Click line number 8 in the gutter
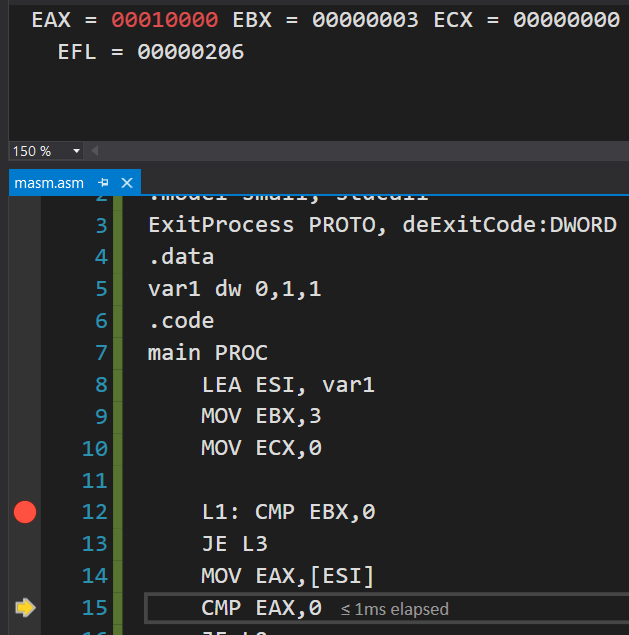 [101, 385]
